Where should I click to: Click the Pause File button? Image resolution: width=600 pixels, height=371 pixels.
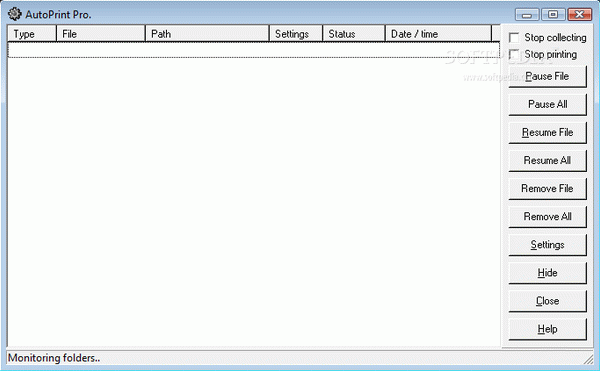[x=547, y=76]
